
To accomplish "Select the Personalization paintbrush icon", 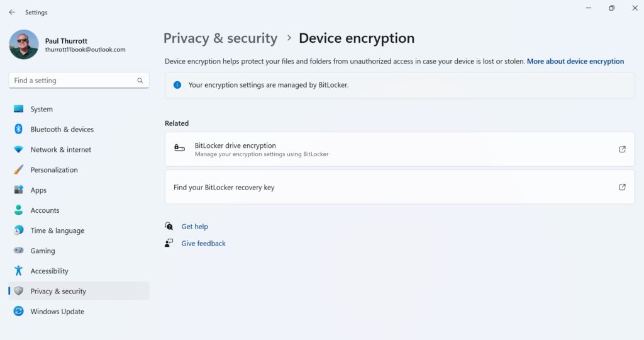I will pyautogui.click(x=18, y=170).
